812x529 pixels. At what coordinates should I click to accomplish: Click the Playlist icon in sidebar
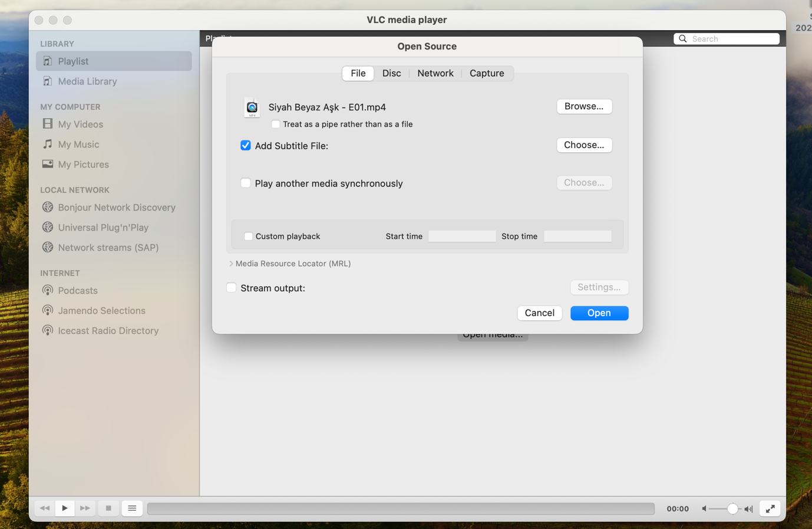pyautogui.click(x=48, y=61)
